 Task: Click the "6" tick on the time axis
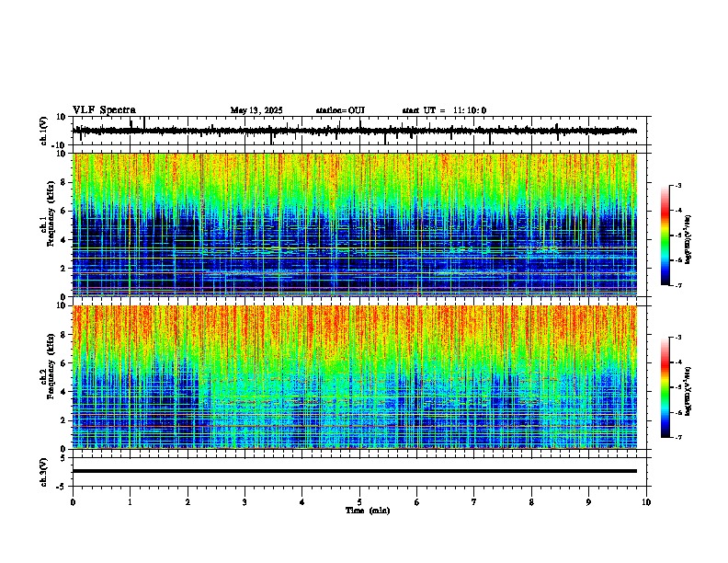[417, 502]
